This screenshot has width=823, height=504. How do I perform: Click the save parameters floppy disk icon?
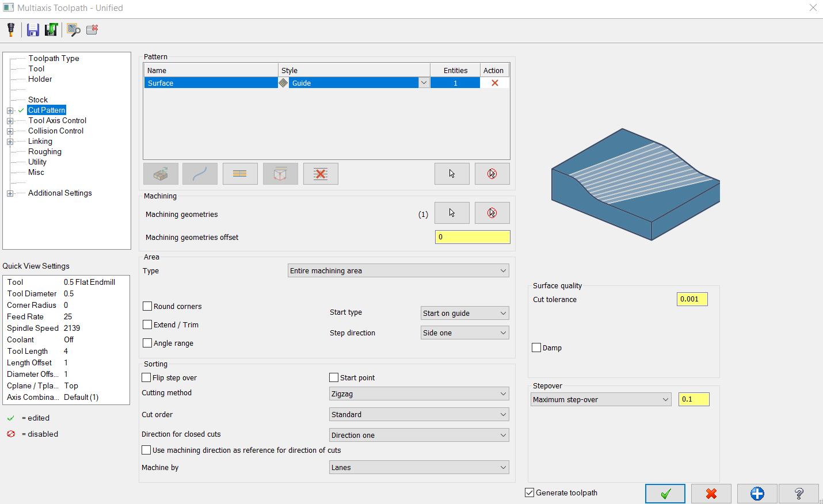click(x=33, y=30)
